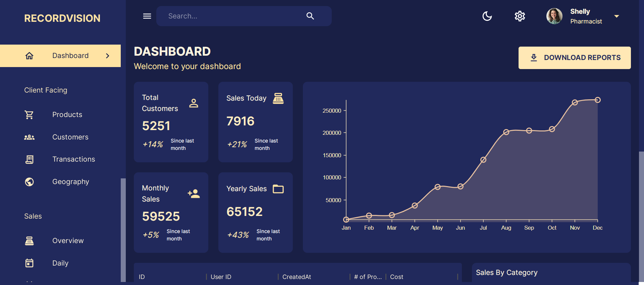
Task: Click the Geography globe icon
Action: point(30,182)
